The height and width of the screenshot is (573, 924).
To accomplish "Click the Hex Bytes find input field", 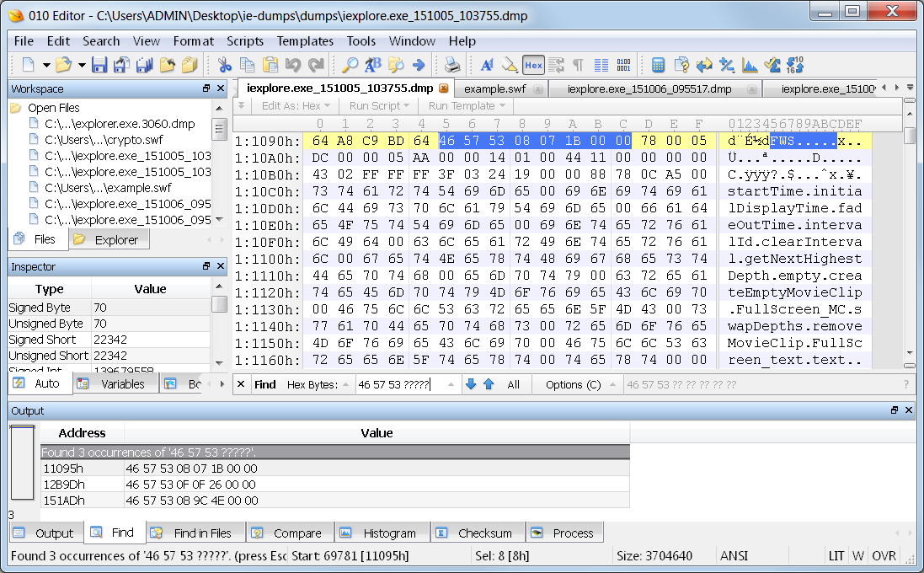I will pyautogui.click(x=400, y=384).
